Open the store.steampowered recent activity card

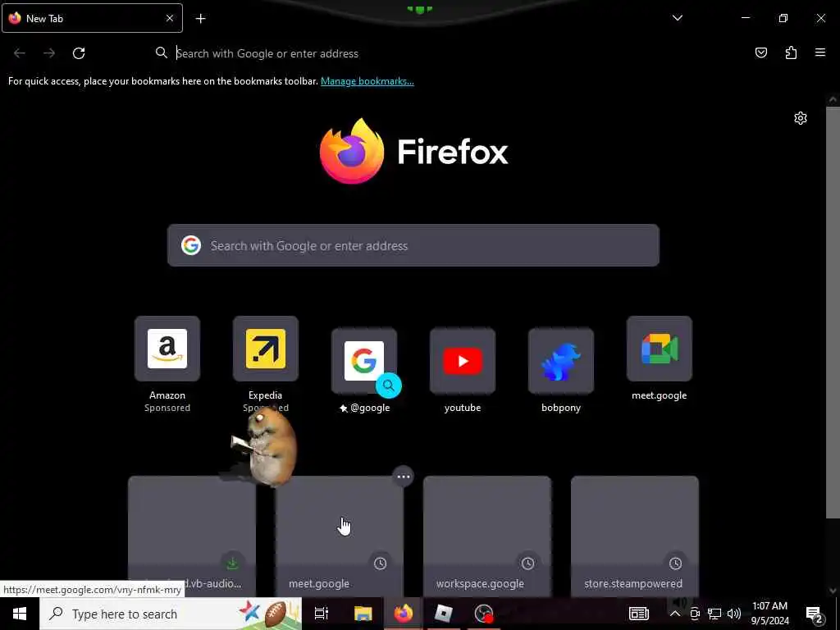(x=635, y=536)
